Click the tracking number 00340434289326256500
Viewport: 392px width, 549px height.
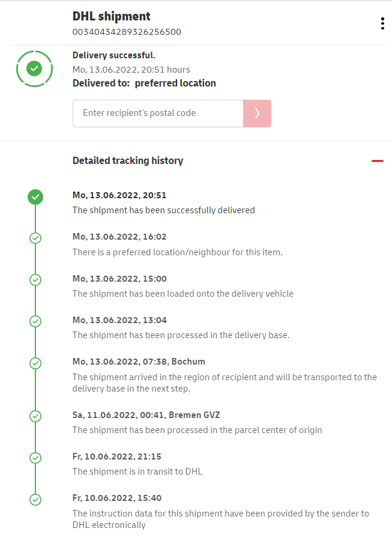pos(127,32)
